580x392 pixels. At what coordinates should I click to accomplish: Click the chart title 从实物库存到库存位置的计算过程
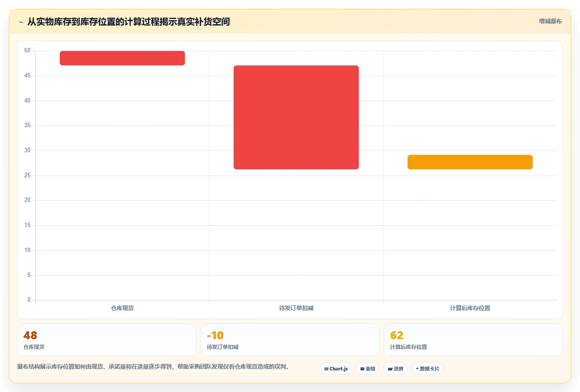tap(128, 22)
